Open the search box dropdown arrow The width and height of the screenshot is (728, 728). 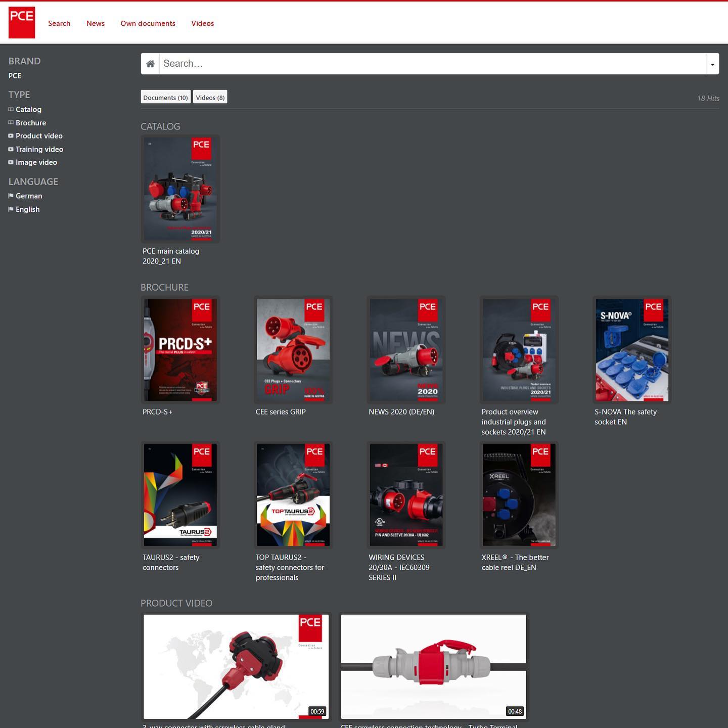pyautogui.click(x=712, y=64)
